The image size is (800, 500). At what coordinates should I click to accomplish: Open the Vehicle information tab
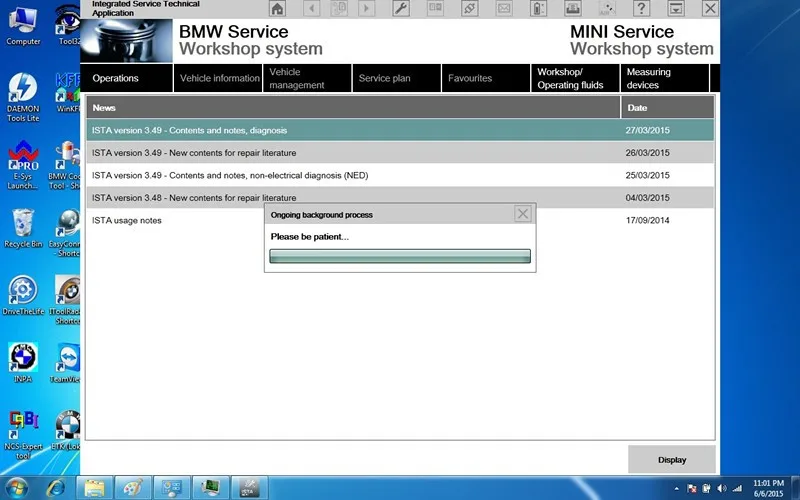tap(218, 78)
